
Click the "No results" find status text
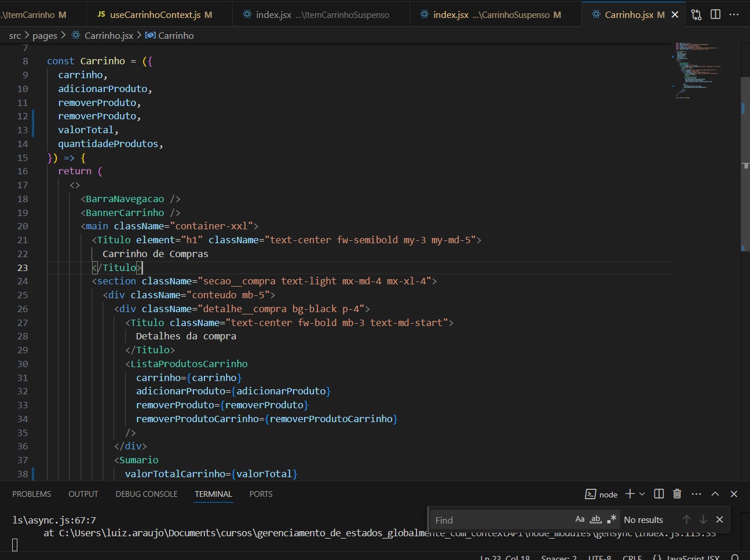[643, 520]
